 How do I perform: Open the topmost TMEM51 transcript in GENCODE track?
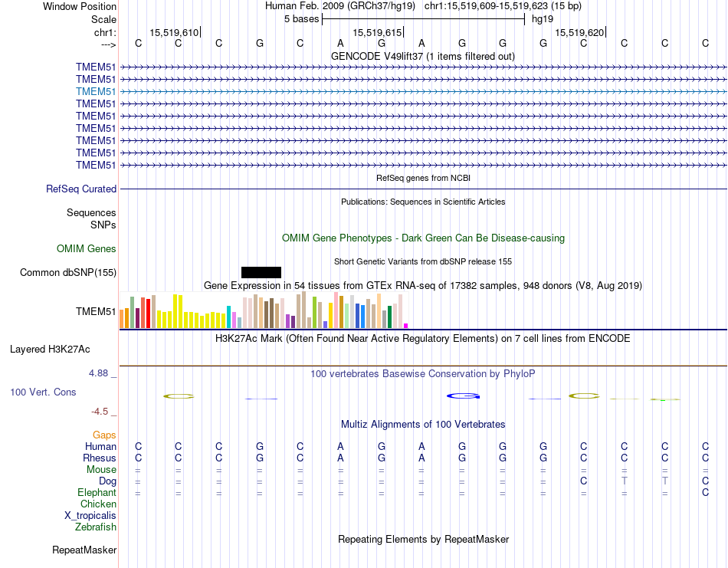[424, 67]
